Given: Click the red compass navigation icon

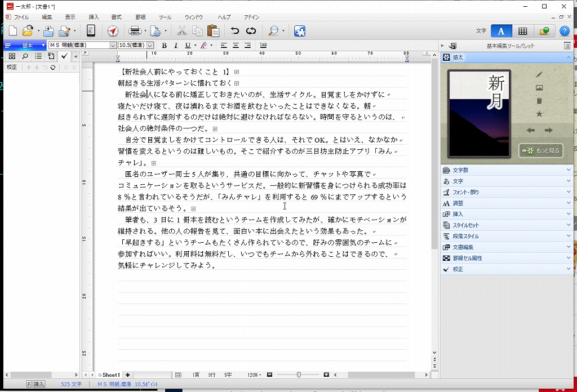Looking at the screenshot, I should 113,31.
